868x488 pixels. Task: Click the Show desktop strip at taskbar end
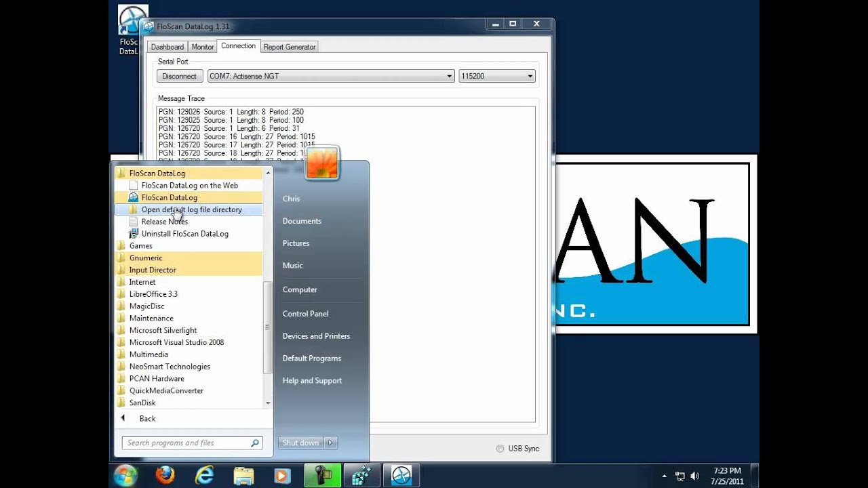pyautogui.click(x=754, y=476)
